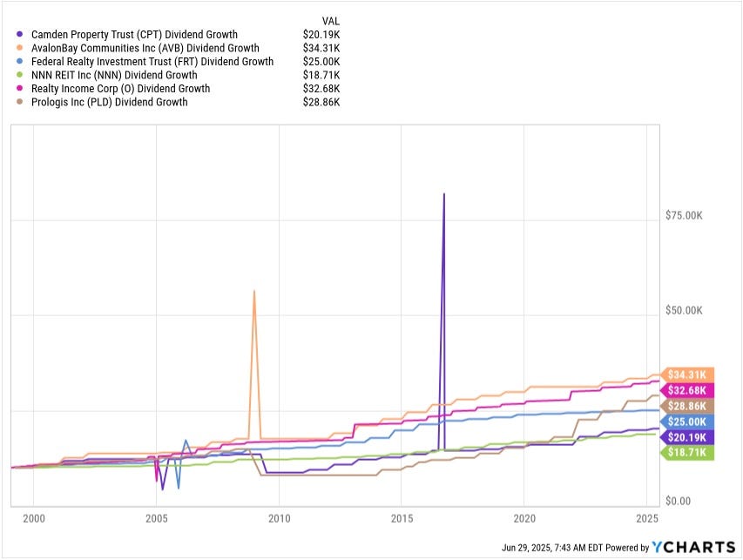Click the YCharts logo
Image resolution: width=743 pixels, height=560 pixels.
693,547
